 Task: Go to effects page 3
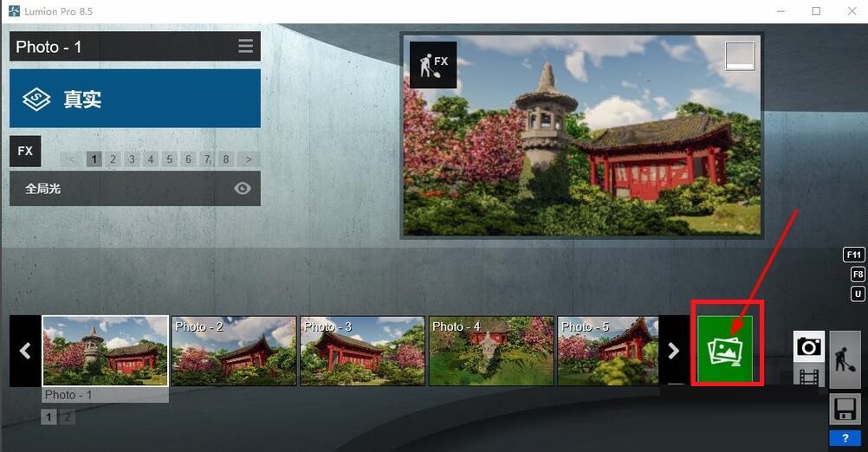(x=132, y=159)
